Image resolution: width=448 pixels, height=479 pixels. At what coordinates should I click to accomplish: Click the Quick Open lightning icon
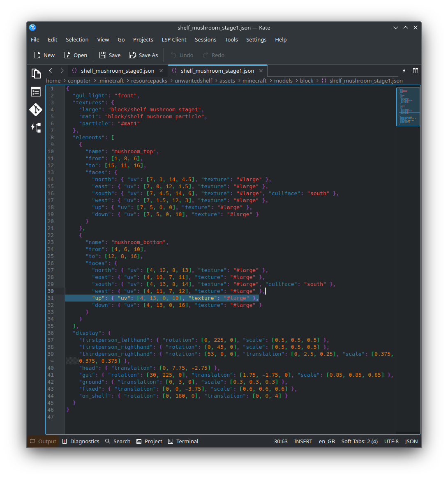[x=404, y=71]
